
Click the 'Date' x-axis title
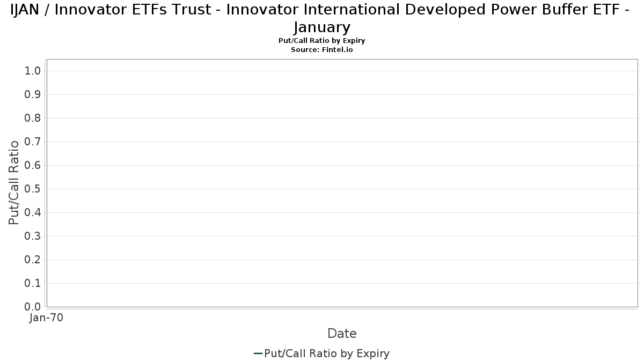pyautogui.click(x=342, y=334)
